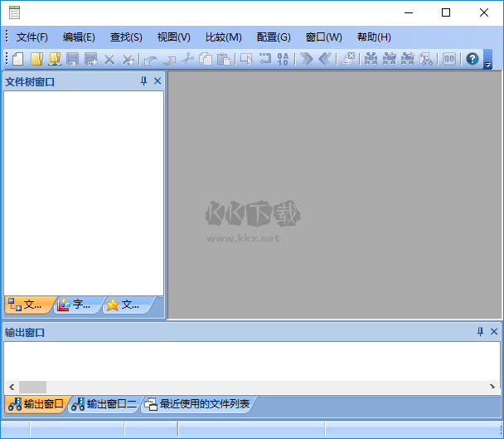
Task: Switch to 输出窗口二 tab
Action: (104, 404)
